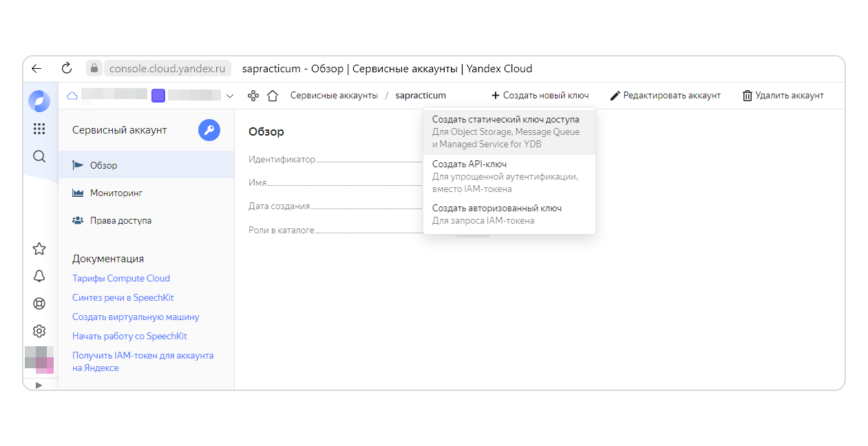The image size is (868, 446).
Task: Click the Идентификатор label
Action: 282,159
